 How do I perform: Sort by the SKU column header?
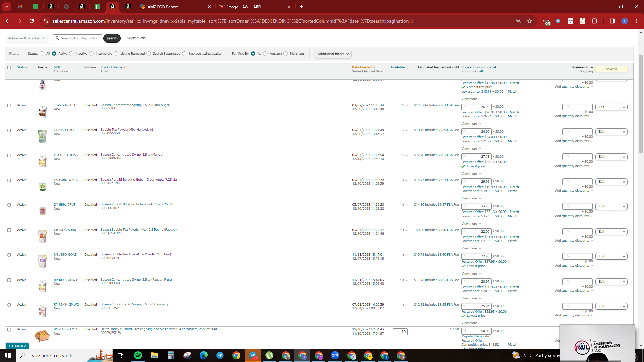pyautogui.click(x=57, y=67)
